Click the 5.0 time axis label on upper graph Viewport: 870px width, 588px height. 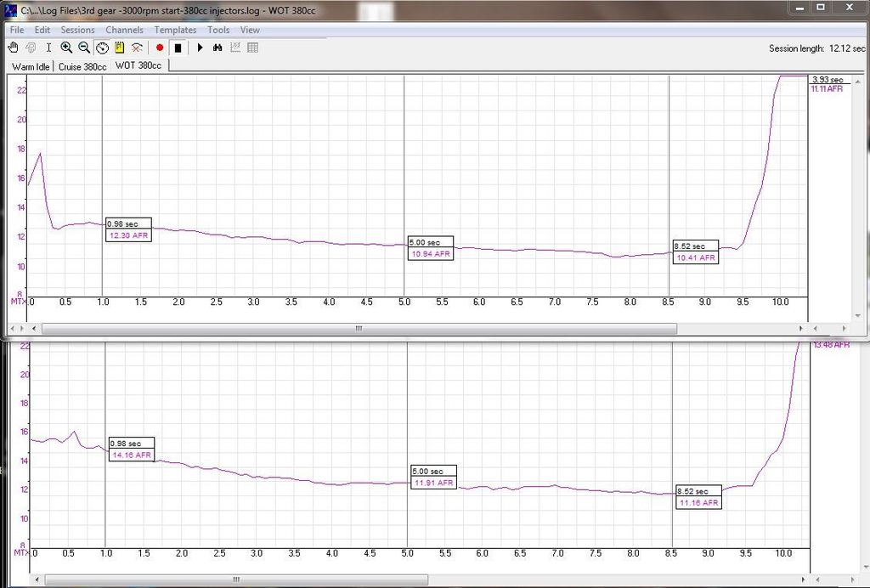pyautogui.click(x=404, y=302)
